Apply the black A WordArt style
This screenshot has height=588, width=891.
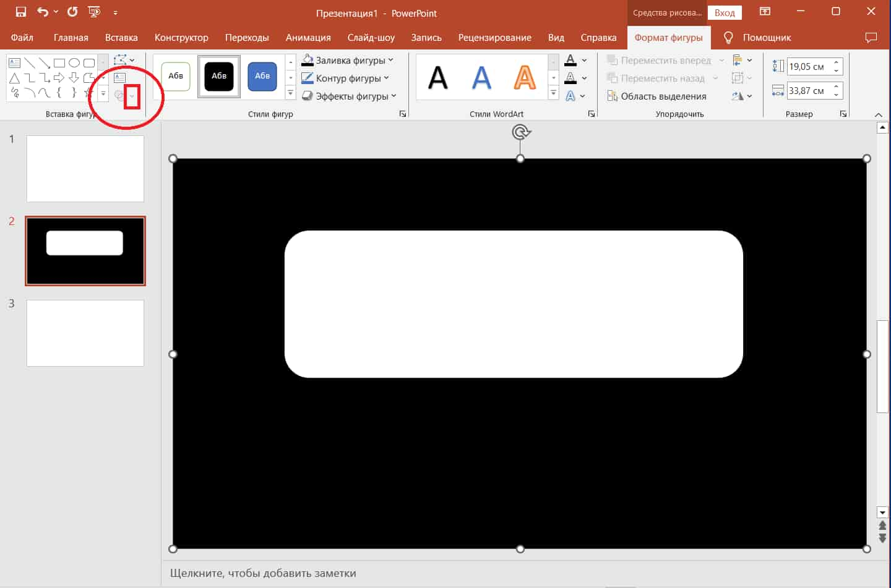[x=438, y=77]
